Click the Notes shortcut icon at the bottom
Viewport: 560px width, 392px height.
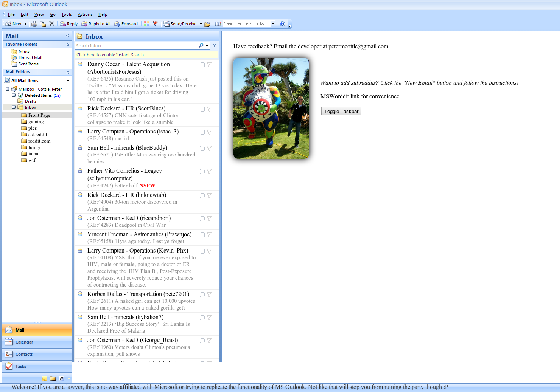(x=45, y=378)
